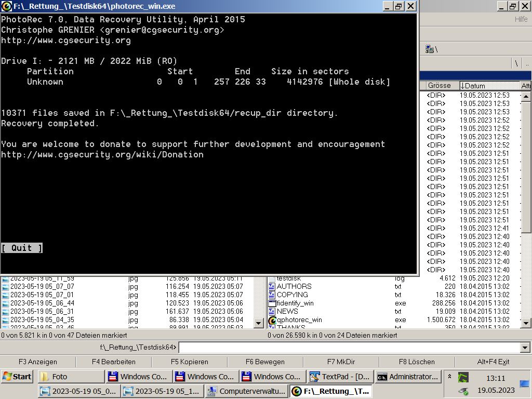Click the F4 Bearbeiten button
532x399 pixels.
pos(114,362)
